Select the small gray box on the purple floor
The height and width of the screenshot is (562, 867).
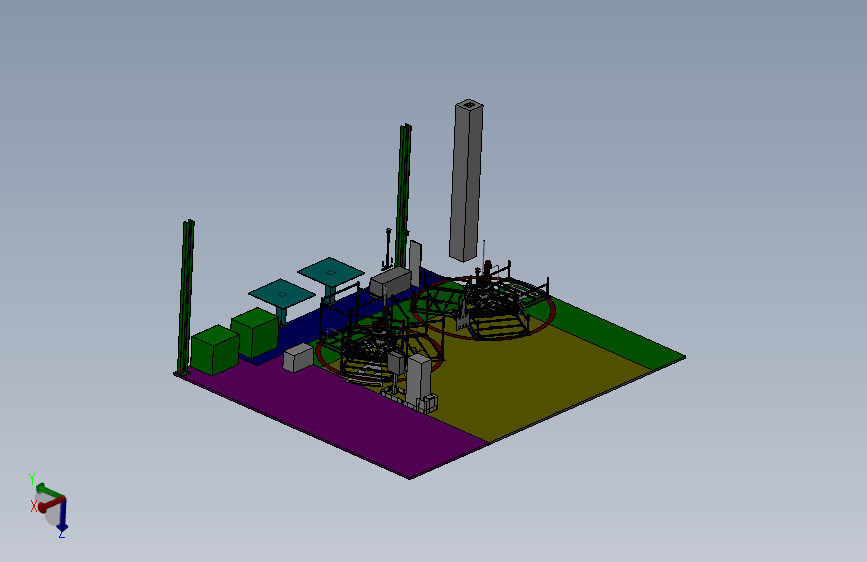(x=298, y=358)
